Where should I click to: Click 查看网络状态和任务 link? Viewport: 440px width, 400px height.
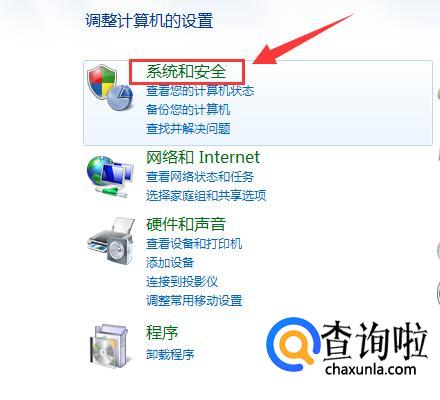(x=200, y=177)
